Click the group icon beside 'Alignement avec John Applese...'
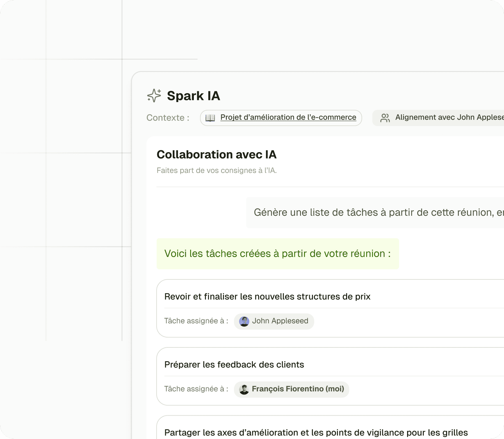The image size is (504, 439). tap(386, 117)
